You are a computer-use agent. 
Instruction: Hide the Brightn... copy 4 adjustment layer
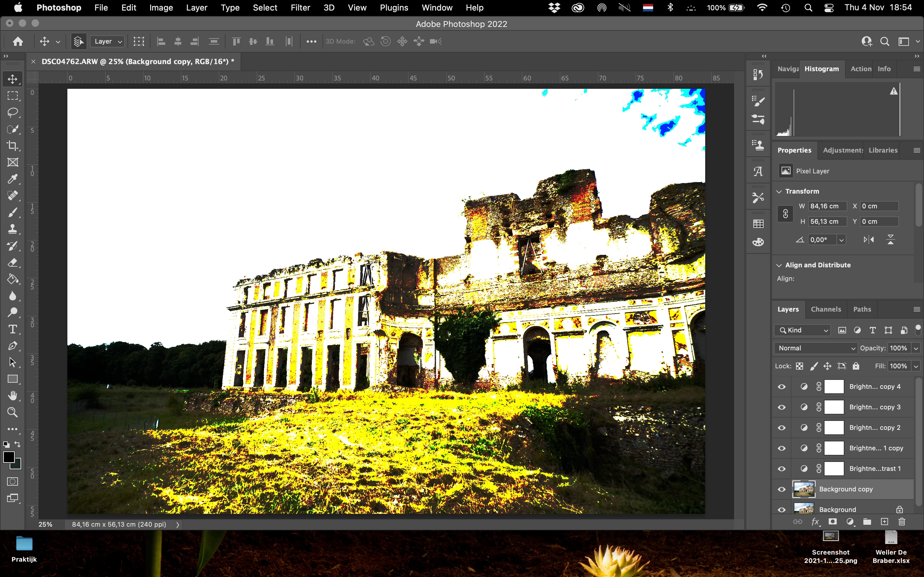782,387
